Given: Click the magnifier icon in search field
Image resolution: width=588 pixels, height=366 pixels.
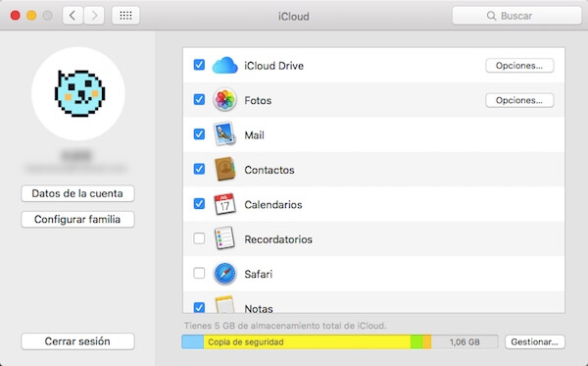Looking at the screenshot, I should 491,16.
